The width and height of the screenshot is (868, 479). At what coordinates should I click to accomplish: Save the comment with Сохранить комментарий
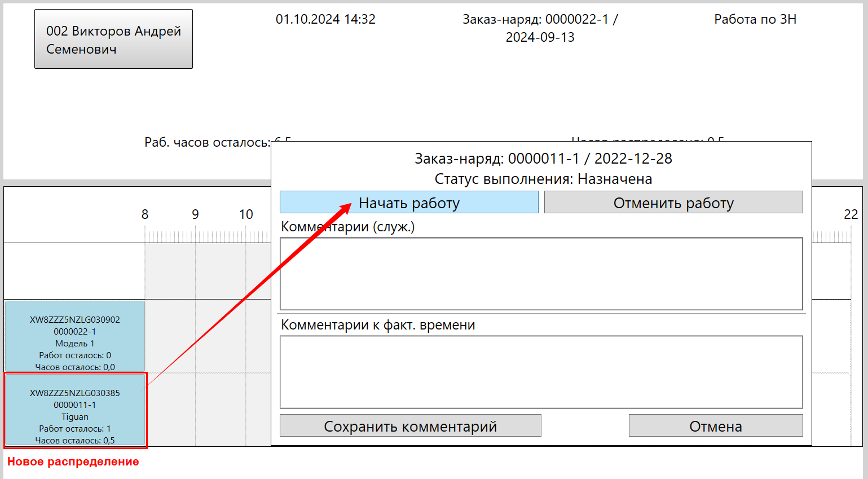[x=410, y=426]
